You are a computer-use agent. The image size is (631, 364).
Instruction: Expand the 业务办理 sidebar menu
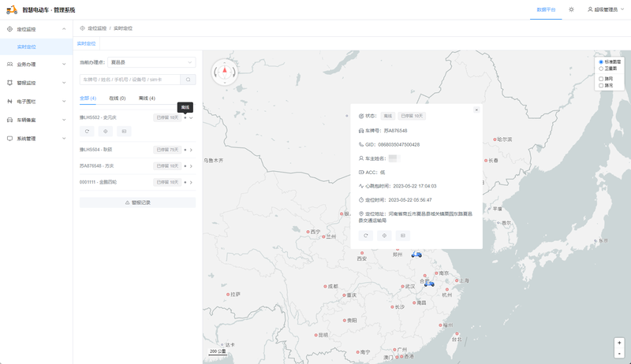[36, 64]
